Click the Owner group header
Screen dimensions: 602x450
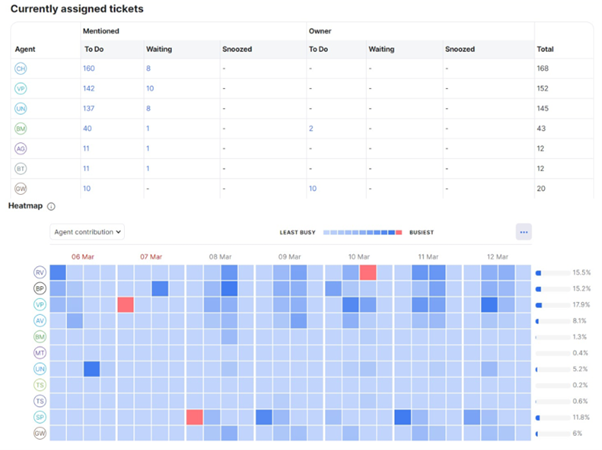320,31
